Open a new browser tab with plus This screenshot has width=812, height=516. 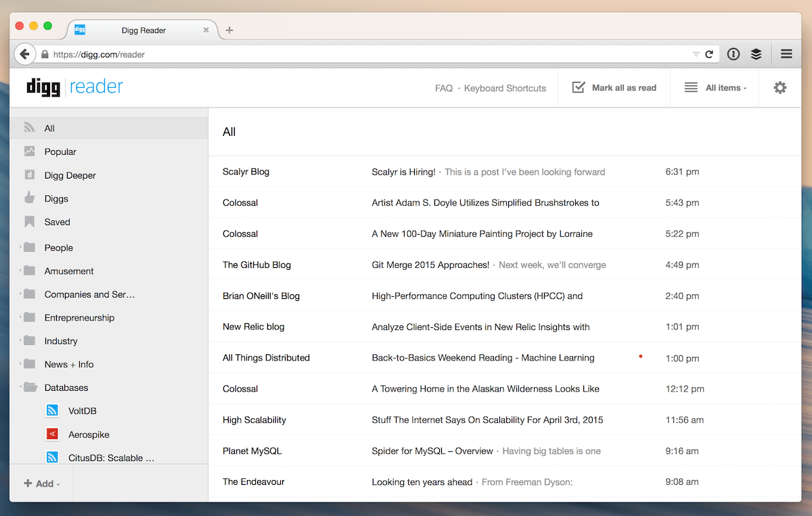click(x=229, y=30)
